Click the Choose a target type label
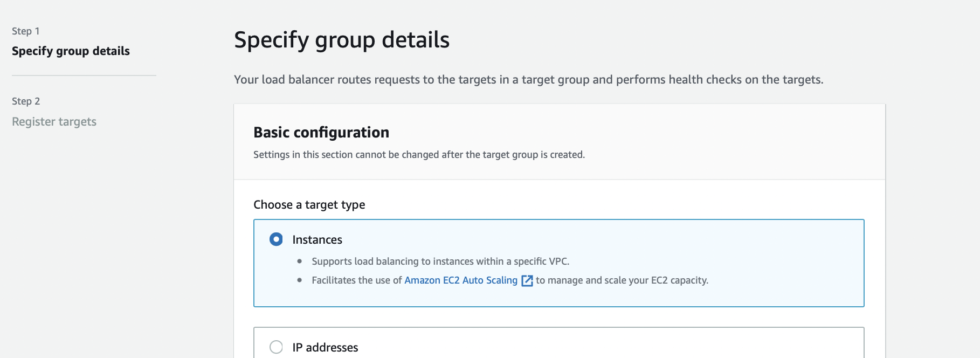This screenshot has width=980, height=358. (x=309, y=205)
